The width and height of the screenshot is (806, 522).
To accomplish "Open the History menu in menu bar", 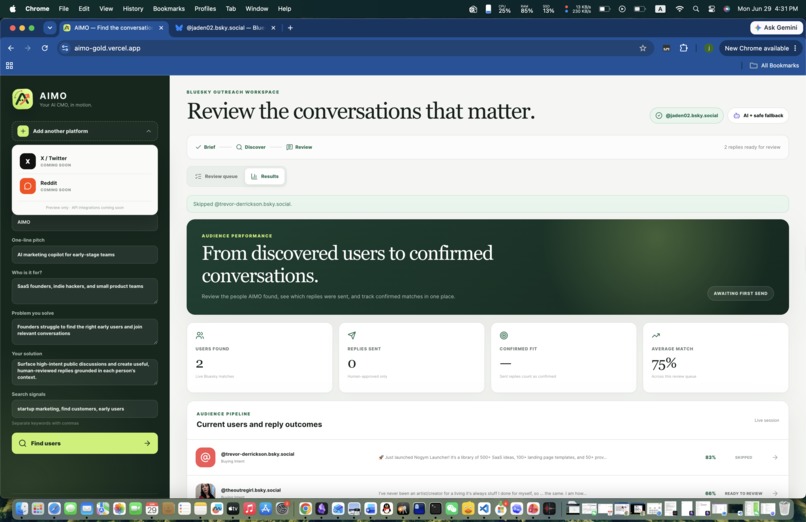I will coord(133,9).
